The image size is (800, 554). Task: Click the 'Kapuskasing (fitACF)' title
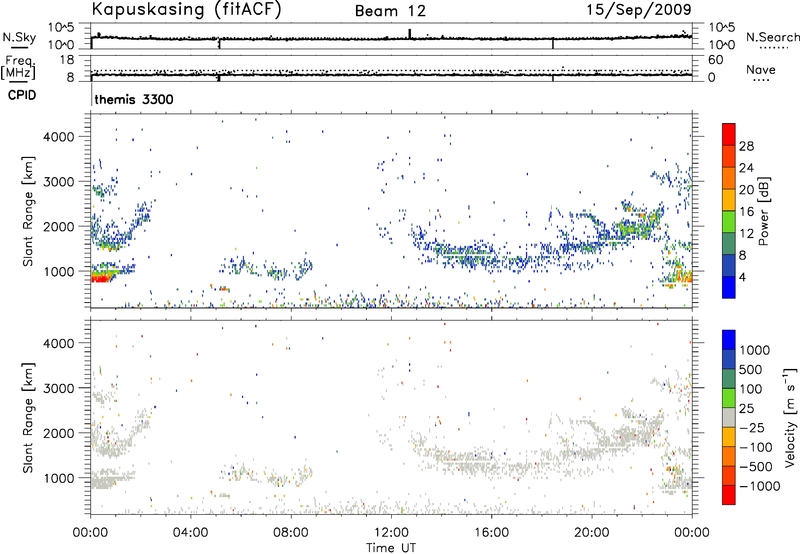186,10
